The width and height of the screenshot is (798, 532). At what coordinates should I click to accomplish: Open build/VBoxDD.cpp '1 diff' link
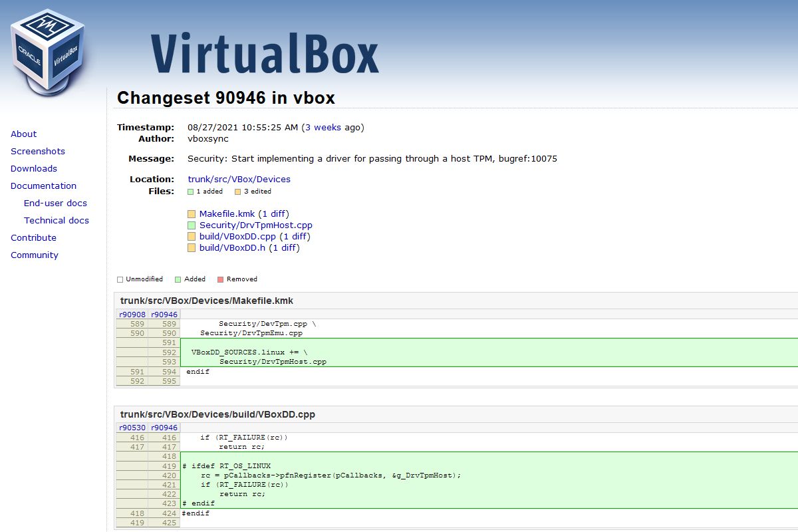(295, 237)
